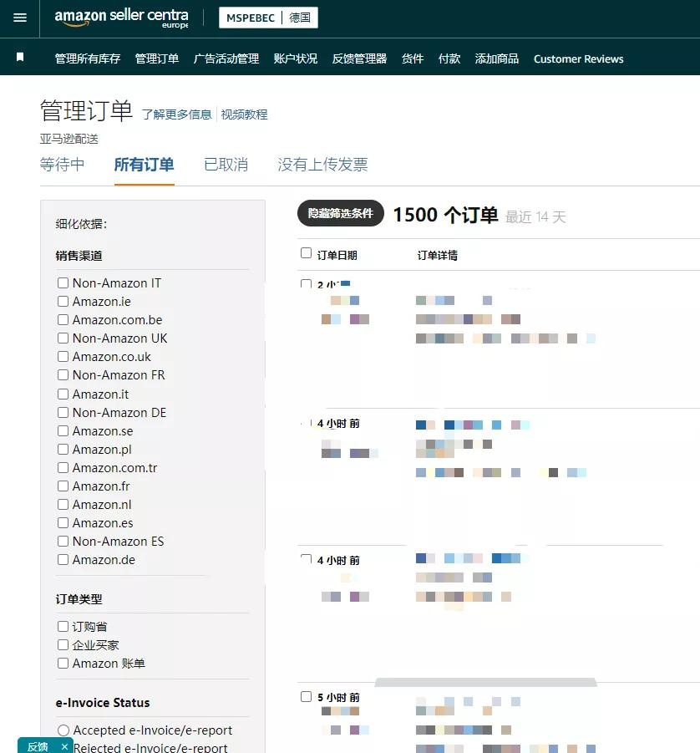Switch to the 没有上传发票 tab

point(322,165)
